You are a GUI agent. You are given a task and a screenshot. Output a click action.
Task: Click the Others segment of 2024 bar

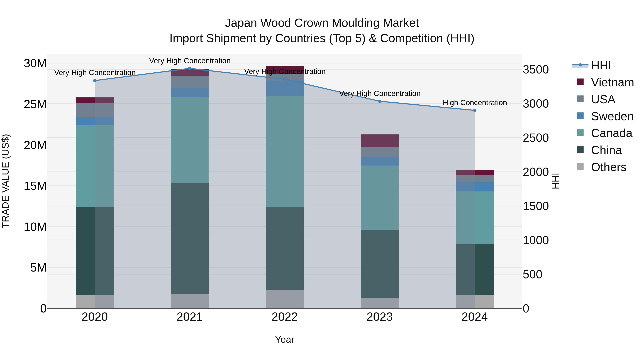[474, 302]
